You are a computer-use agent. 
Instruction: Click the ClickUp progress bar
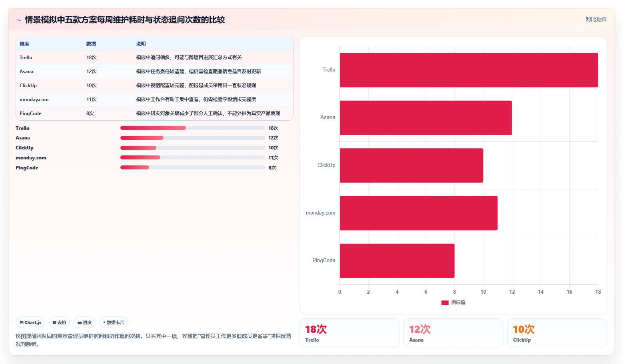tap(192, 148)
